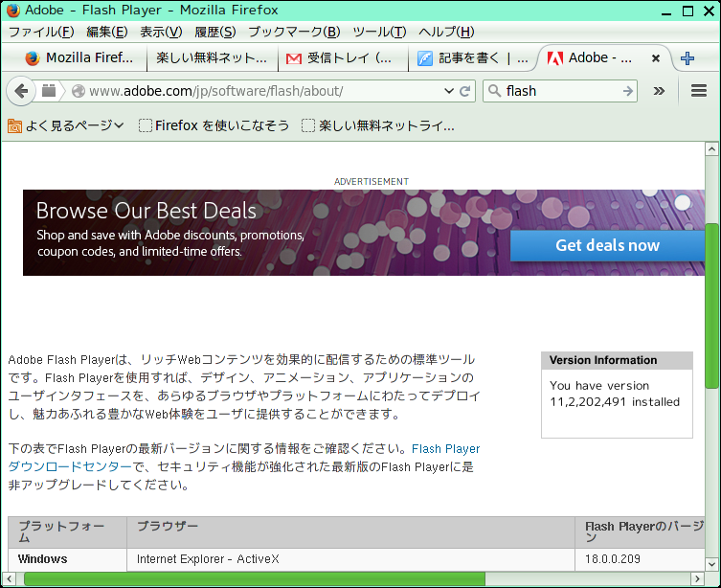This screenshot has height=588, width=721.
Task: Click the green horizontal scrollbar thumb
Action: 255,578
